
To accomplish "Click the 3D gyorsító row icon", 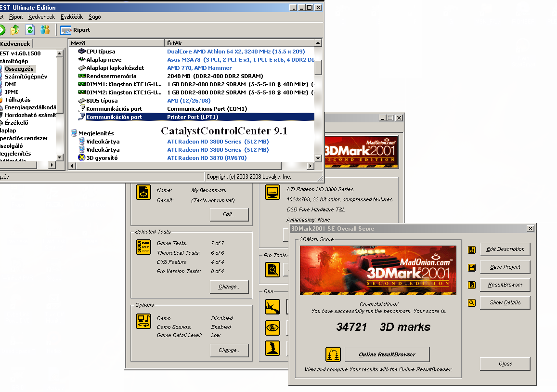I will (x=82, y=157).
